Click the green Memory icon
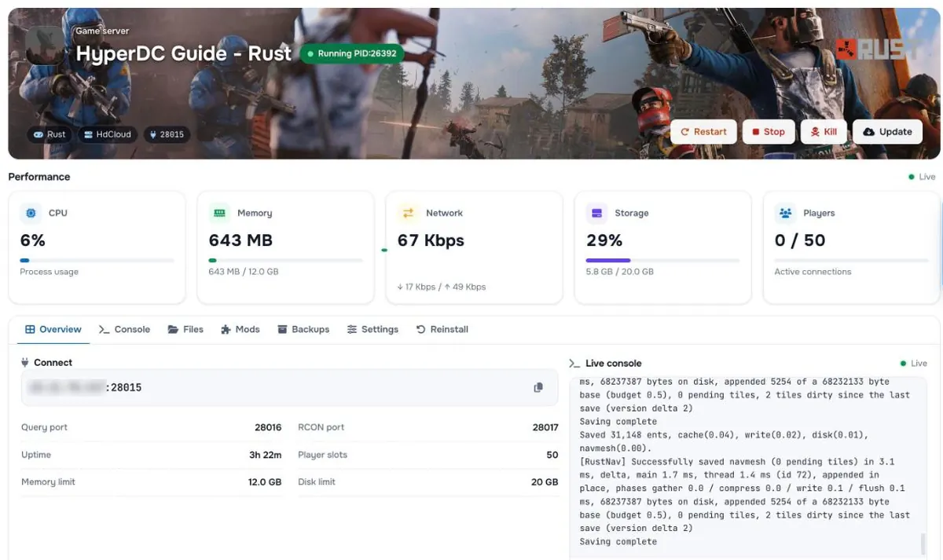The height and width of the screenshot is (560, 943). click(x=220, y=213)
